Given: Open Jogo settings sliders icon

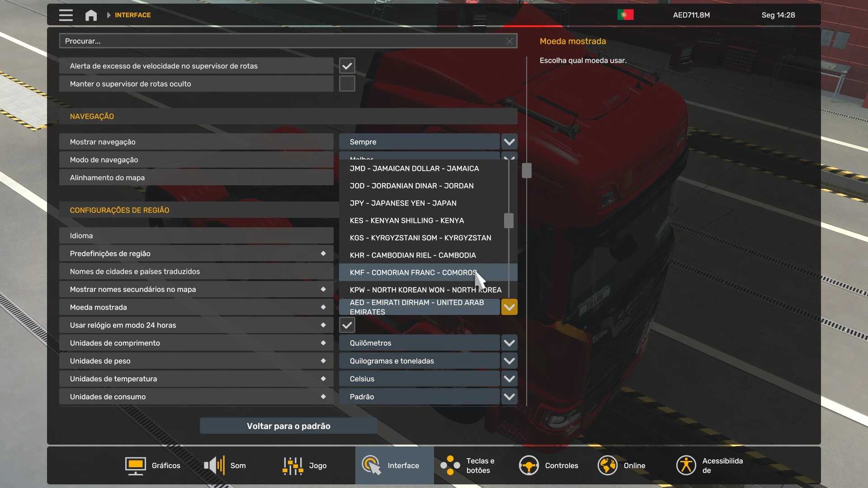Looking at the screenshot, I should click(x=292, y=465).
